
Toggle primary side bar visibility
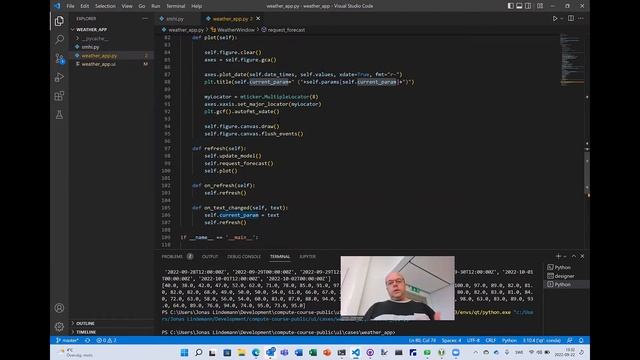511,6
